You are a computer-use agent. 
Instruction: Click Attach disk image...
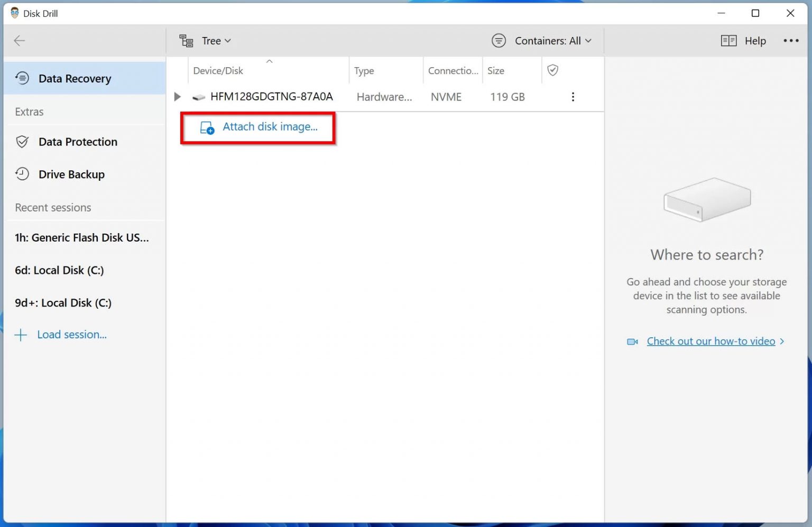click(270, 126)
